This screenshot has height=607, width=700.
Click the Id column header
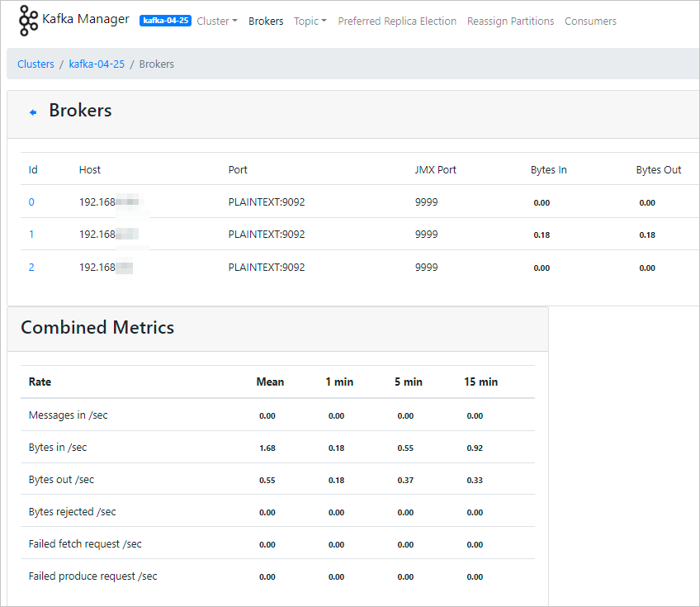[x=33, y=170]
